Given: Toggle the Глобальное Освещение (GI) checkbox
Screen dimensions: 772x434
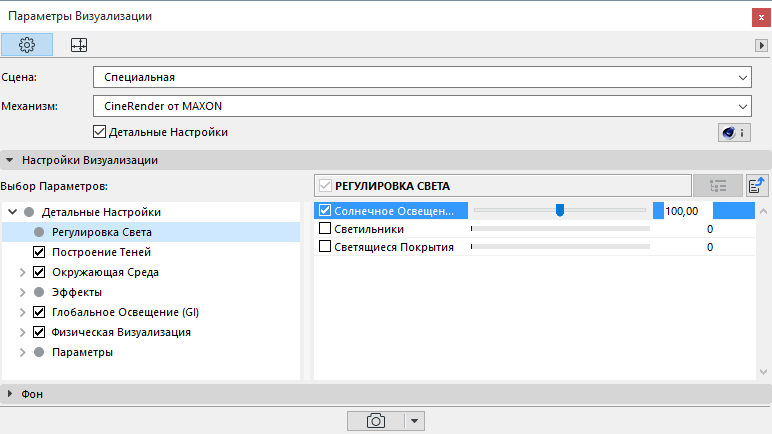Looking at the screenshot, I should (39, 312).
